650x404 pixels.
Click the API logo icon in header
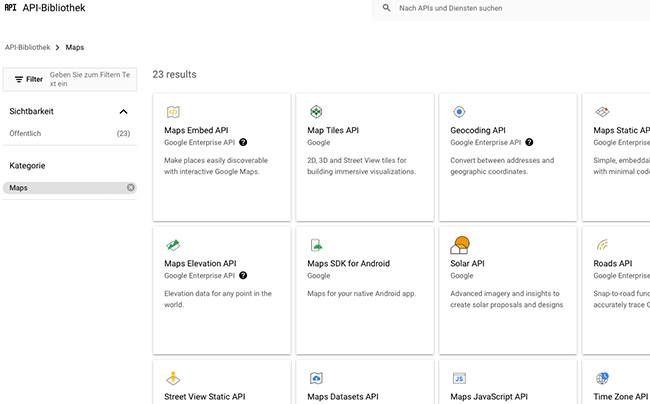10,7
